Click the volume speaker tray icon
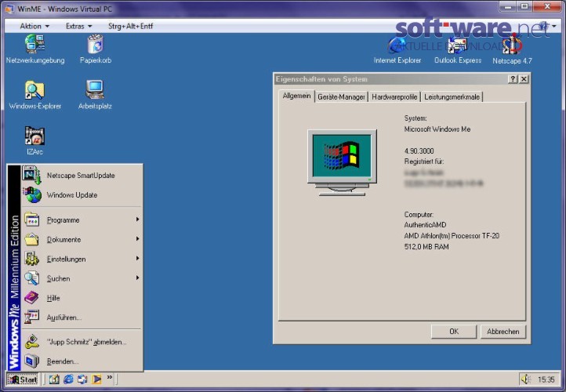 pyautogui.click(x=525, y=379)
